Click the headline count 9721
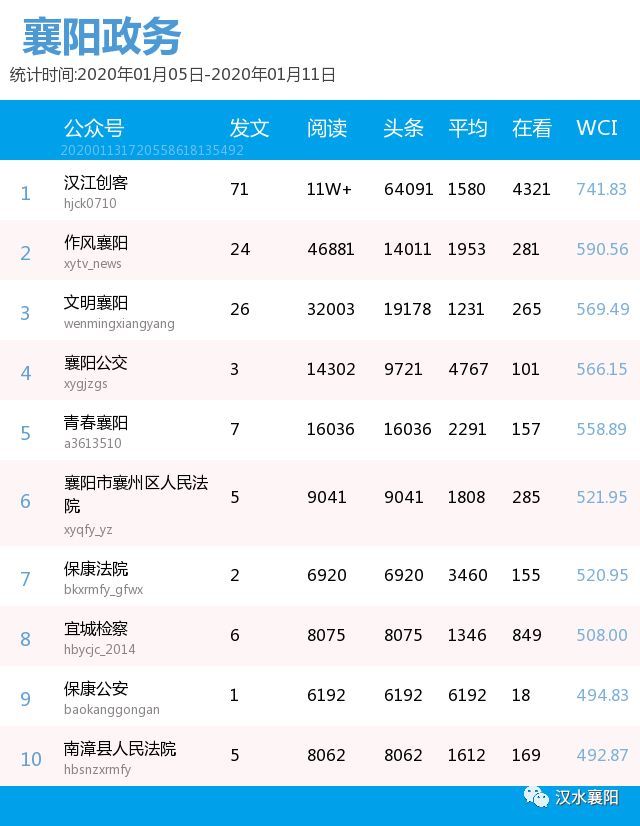 [x=403, y=369]
